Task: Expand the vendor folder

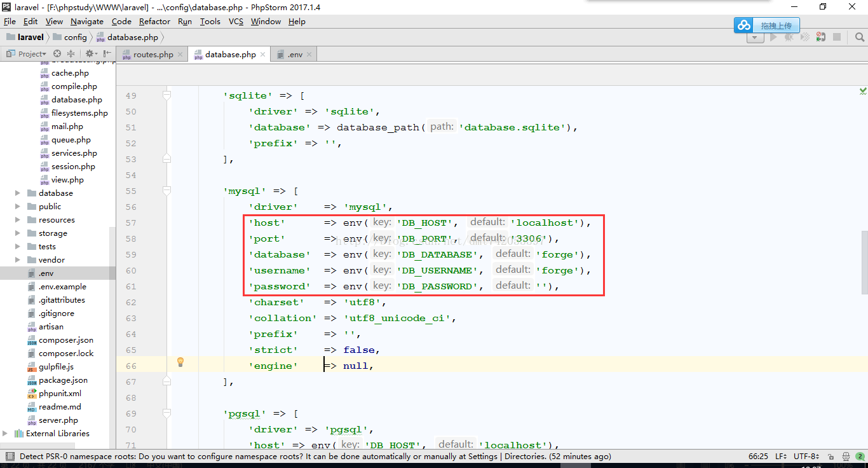Action: pyautogui.click(x=18, y=260)
